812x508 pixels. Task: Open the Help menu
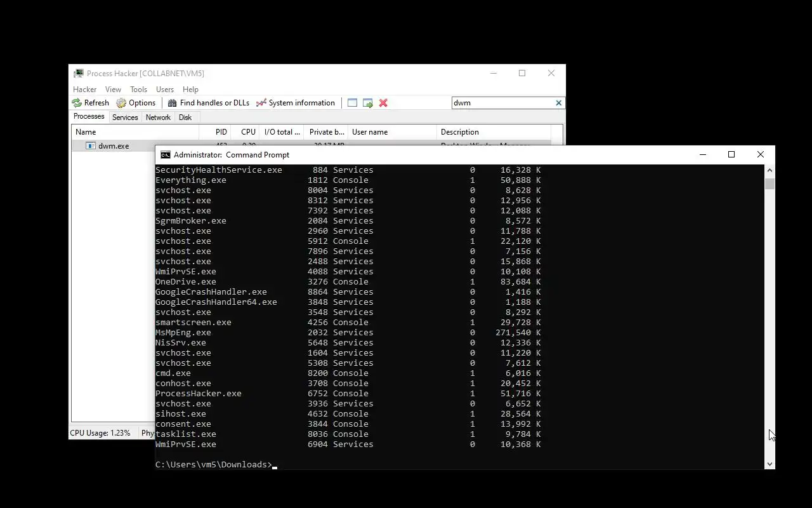pyautogui.click(x=190, y=90)
